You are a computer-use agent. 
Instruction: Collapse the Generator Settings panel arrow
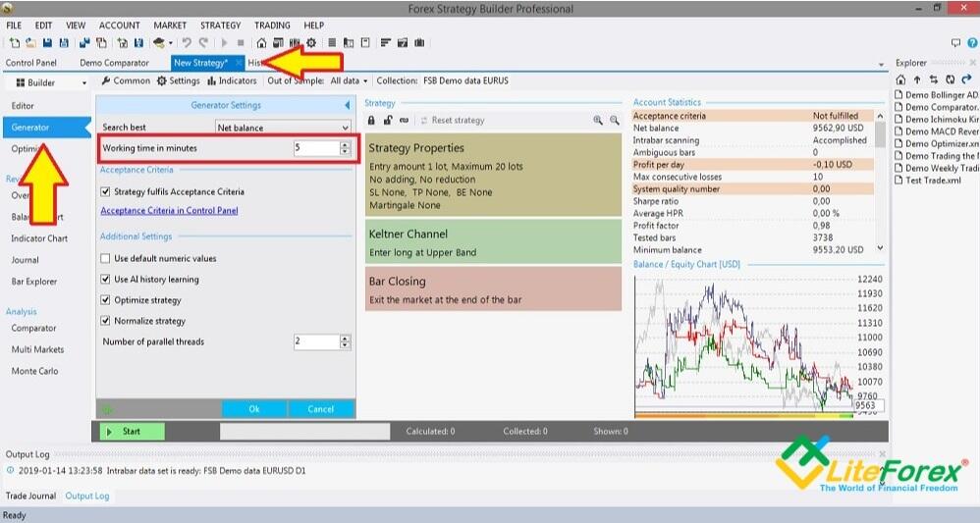[x=348, y=106]
